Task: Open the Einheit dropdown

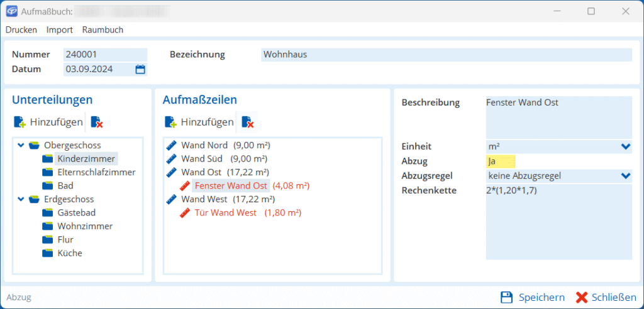Action: (625, 146)
